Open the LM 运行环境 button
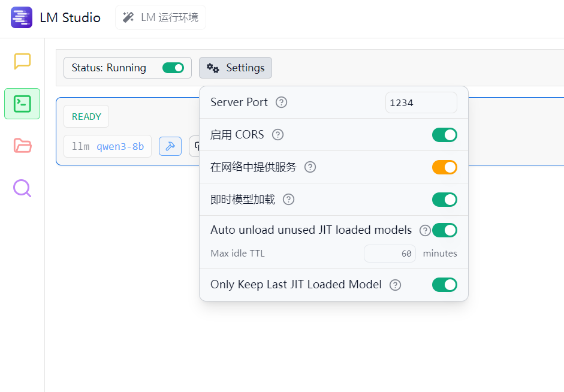564x392 pixels. point(161,17)
